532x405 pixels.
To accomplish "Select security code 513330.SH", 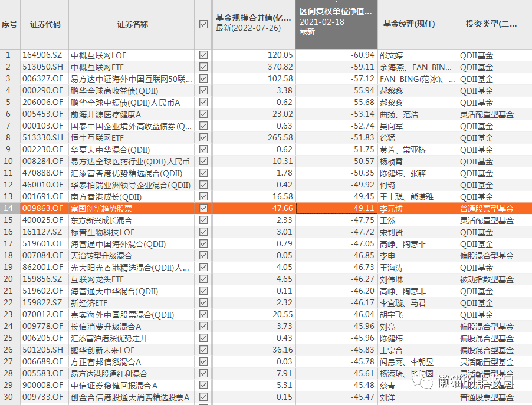I will [x=42, y=137].
